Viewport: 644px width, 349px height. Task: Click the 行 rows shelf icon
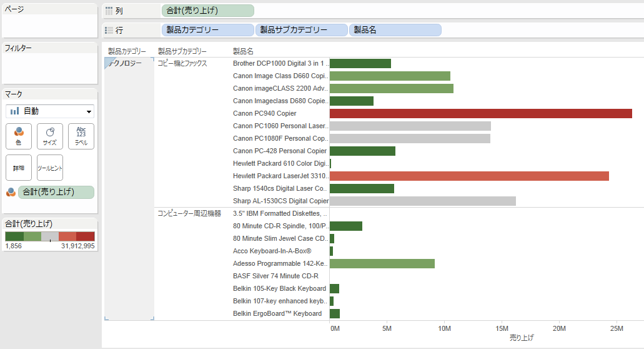(109, 30)
